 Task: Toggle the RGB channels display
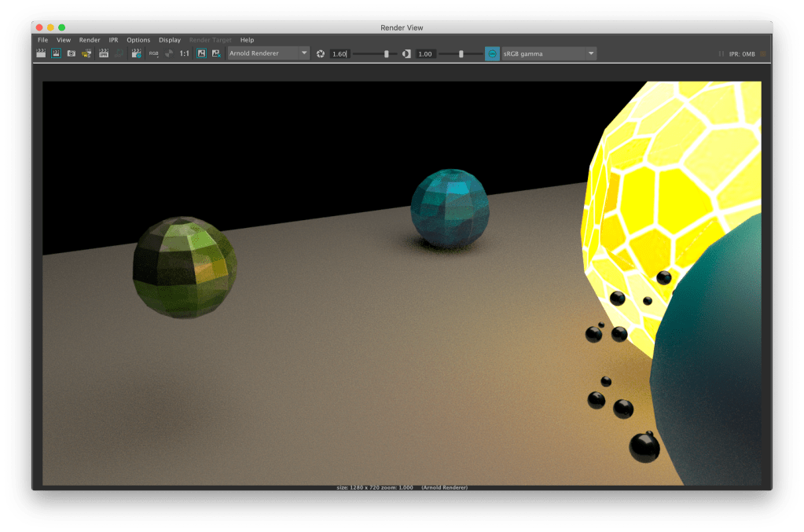(153, 53)
